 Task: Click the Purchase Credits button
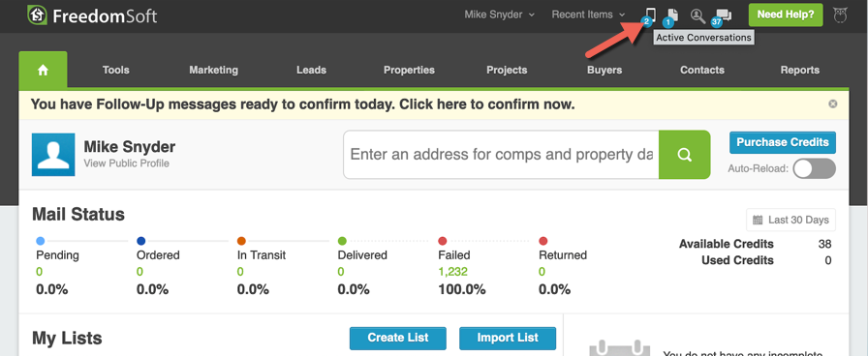[x=783, y=142]
